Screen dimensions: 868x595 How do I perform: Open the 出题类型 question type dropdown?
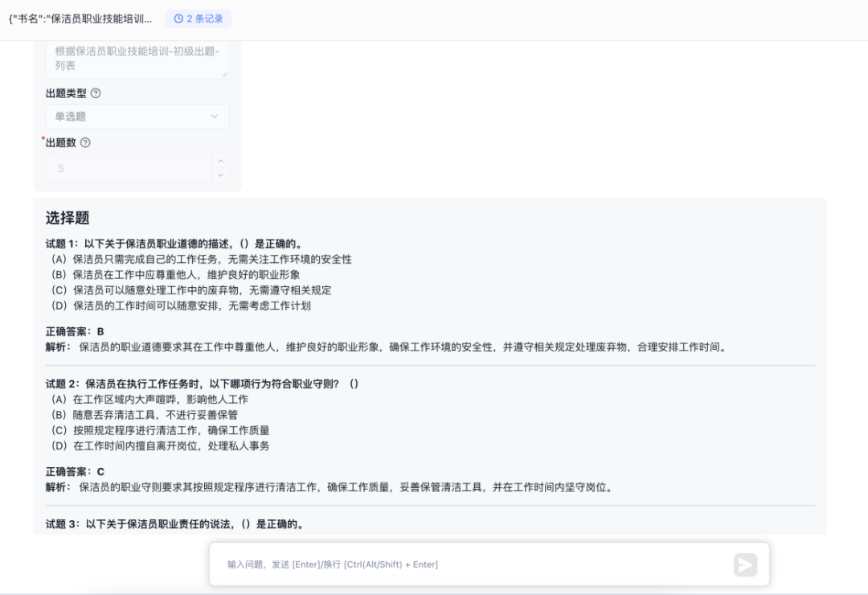pos(137,116)
